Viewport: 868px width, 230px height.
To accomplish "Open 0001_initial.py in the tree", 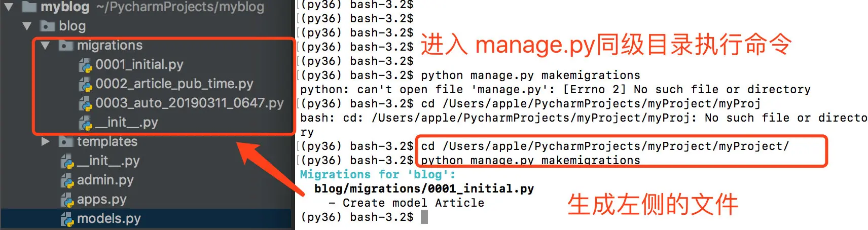I will (x=139, y=64).
